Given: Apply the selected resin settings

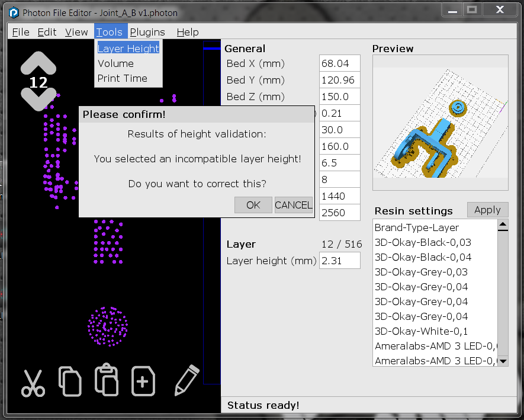Looking at the screenshot, I should (x=487, y=209).
